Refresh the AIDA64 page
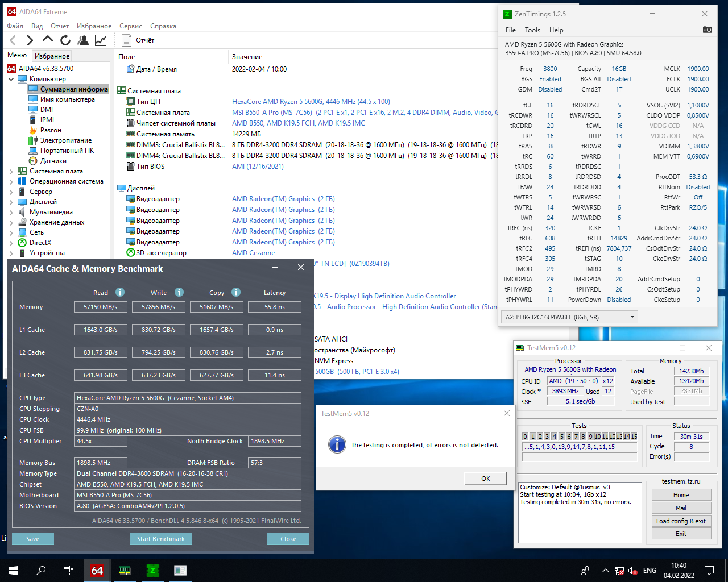The width and height of the screenshot is (728, 582). [65, 40]
